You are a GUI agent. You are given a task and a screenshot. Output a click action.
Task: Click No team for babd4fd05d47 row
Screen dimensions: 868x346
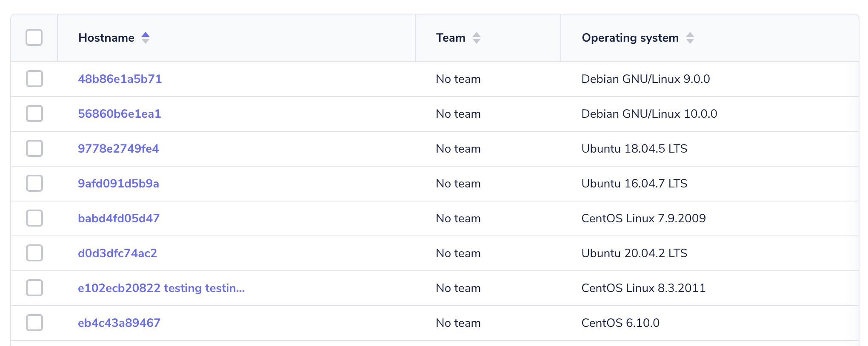coord(457,218)
